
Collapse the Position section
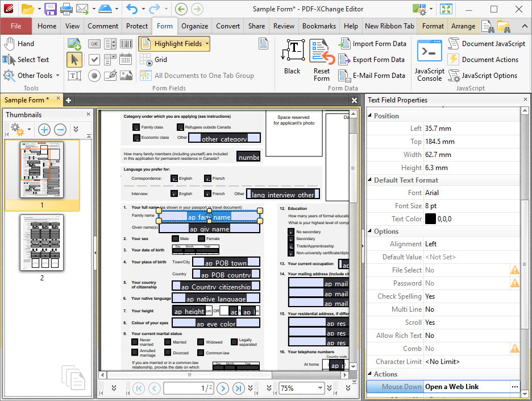(370, 115)
